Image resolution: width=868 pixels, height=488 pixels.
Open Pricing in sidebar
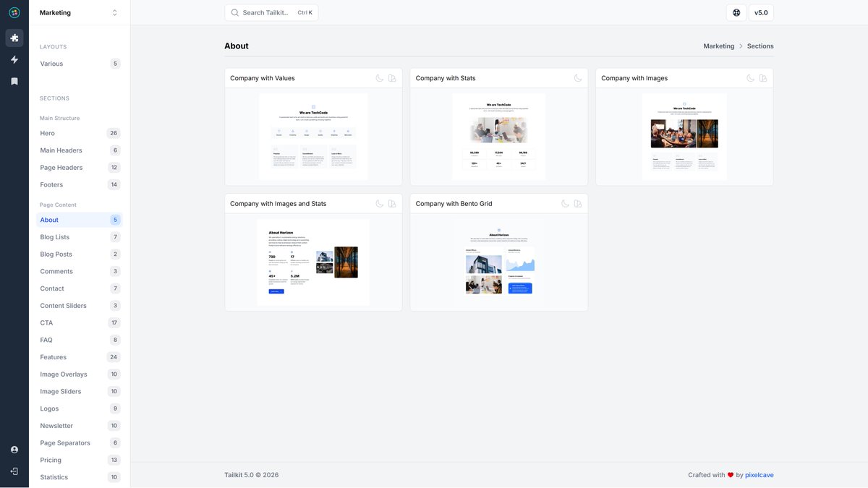pyautogui.click(x=80, y=460)
